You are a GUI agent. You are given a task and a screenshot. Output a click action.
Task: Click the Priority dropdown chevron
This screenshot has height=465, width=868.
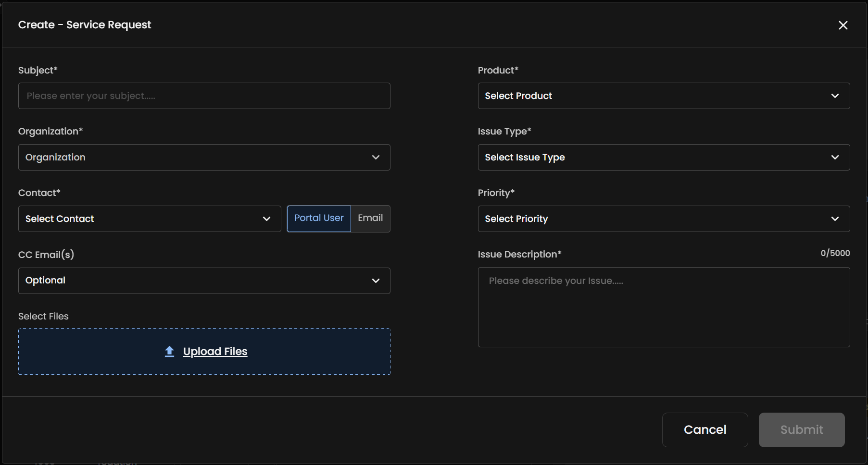point(835,219)
